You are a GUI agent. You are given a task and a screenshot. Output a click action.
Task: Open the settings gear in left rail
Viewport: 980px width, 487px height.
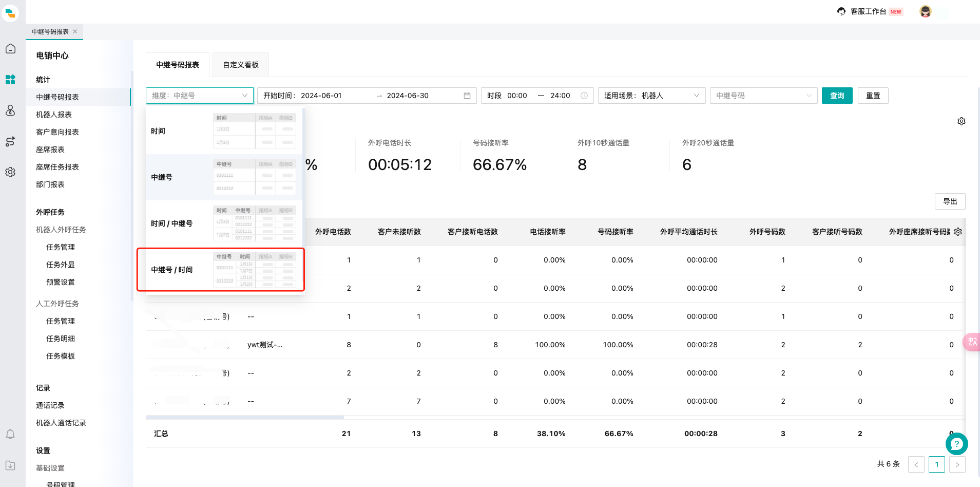pos(10,172)
